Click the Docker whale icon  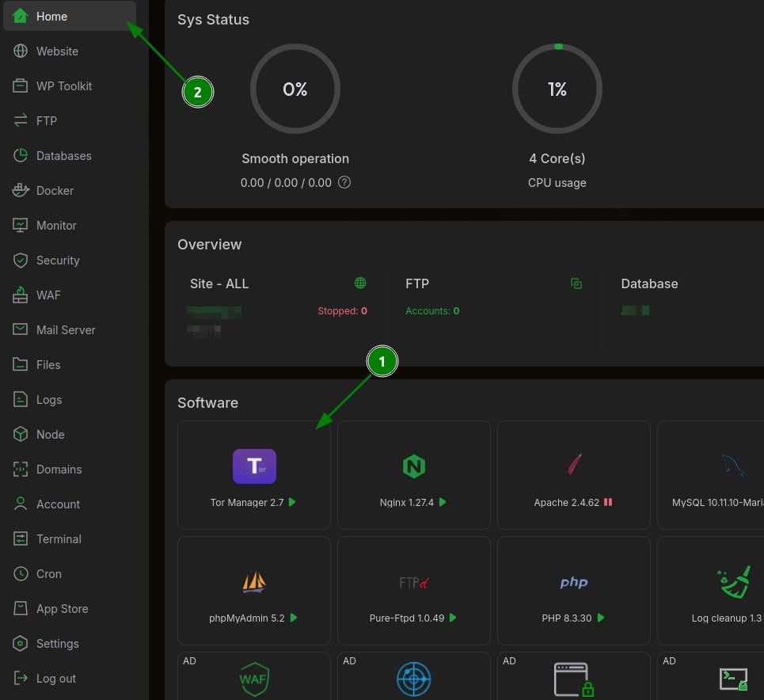tap(20, 190)
